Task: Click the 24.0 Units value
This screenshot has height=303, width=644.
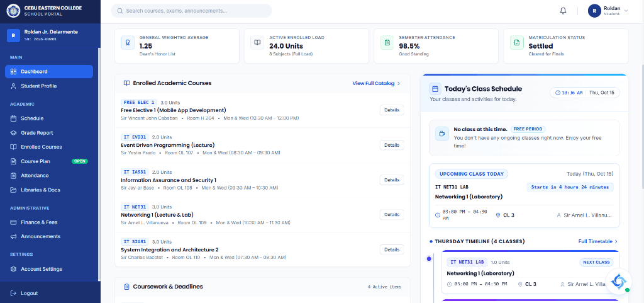Action: coord(286,46)
